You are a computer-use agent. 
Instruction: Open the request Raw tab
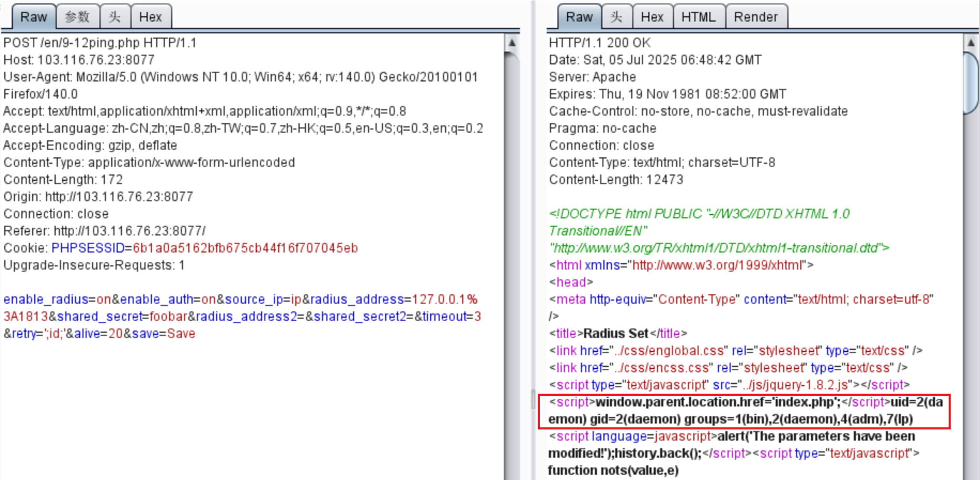[x=33, y=17]
